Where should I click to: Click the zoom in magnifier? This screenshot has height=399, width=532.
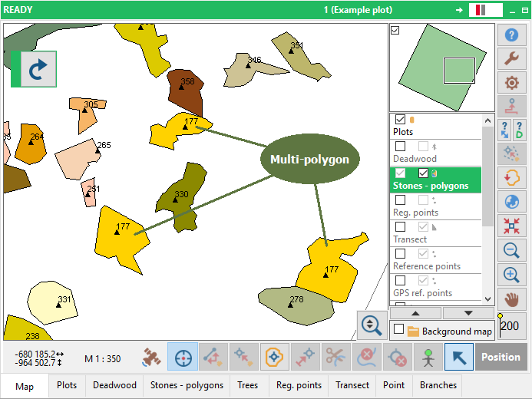click(x=511, y=274)
